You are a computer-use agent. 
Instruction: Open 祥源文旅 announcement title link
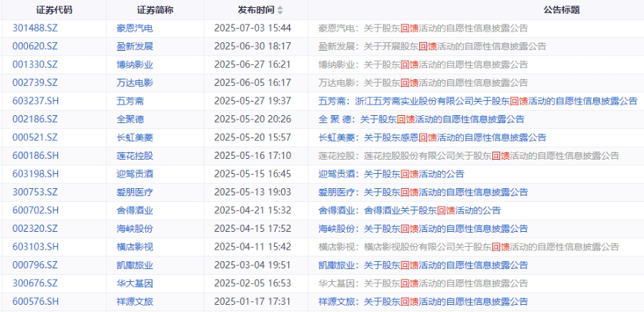tap(423, 302)
